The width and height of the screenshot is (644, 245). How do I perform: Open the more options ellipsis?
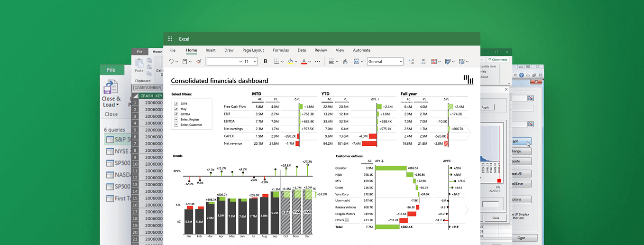318,61
